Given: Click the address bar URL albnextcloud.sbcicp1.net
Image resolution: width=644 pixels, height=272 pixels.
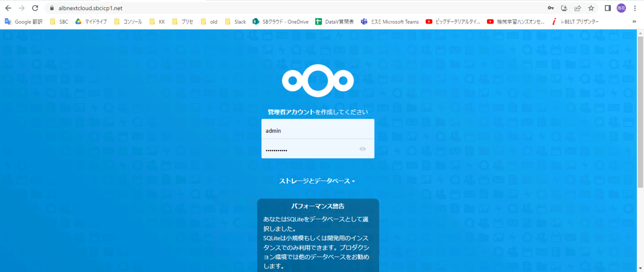Looking at the screenshot, I should 90,8.
